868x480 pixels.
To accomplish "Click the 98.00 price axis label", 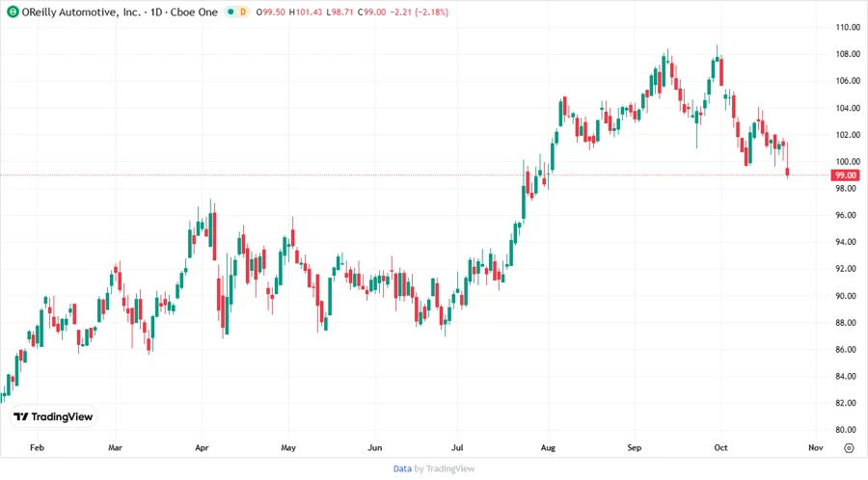I will (x=848, y=189).
